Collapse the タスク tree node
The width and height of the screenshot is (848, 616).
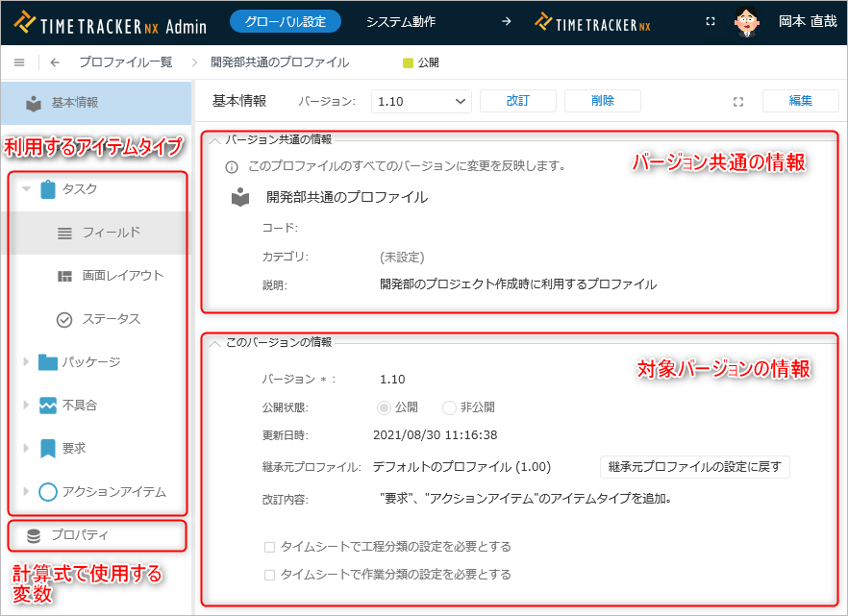pyautogui.click(x=26, y=189)
